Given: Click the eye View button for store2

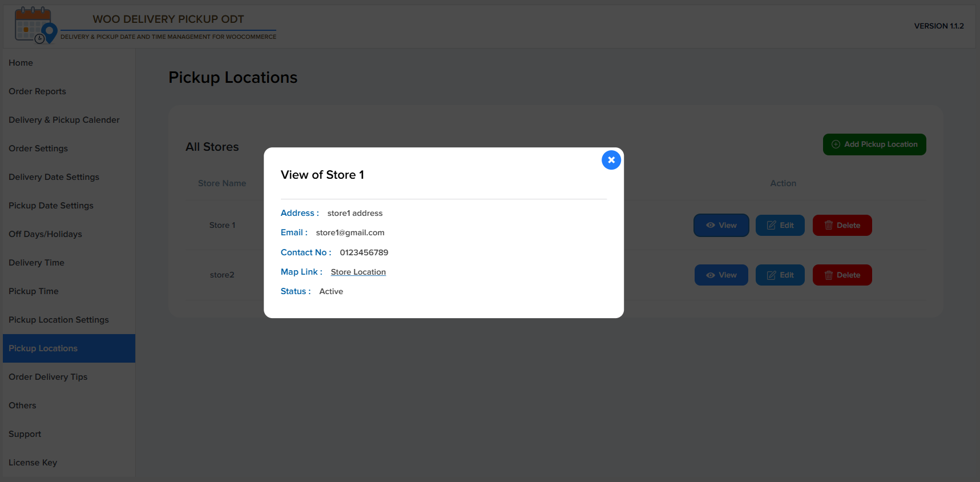Looking at the screenshot, I should click(x=721, y=275).
